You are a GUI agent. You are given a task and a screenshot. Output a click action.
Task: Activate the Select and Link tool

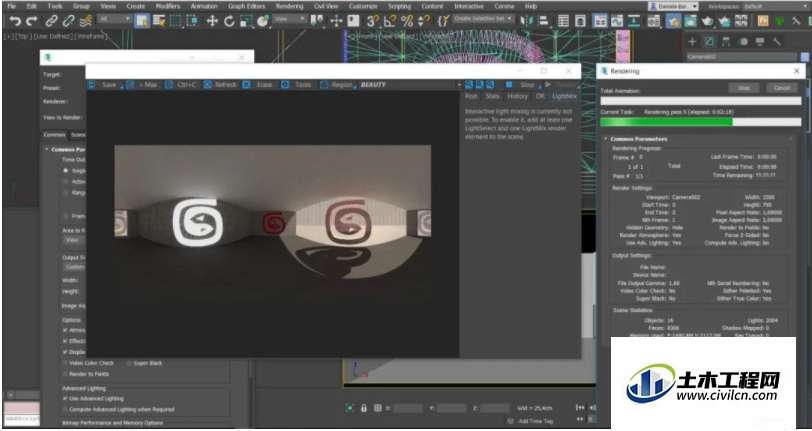[x=51, y=21]
